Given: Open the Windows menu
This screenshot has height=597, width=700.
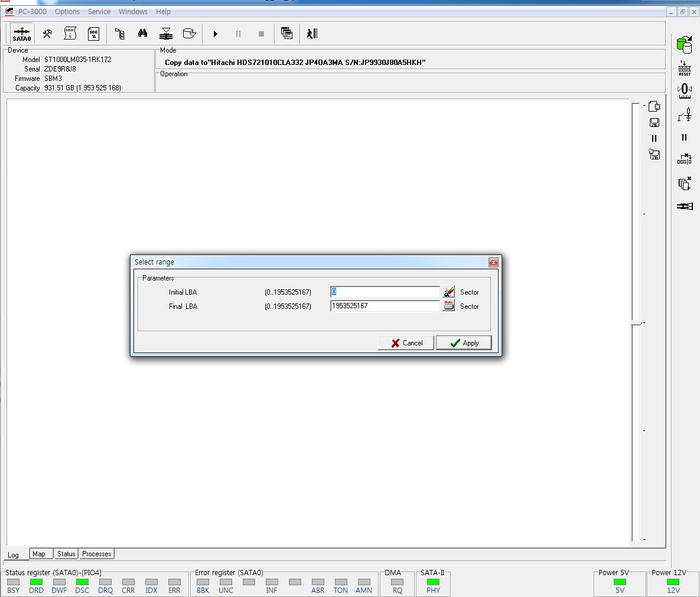Looking at the screenshot, I should tap(133, 12).
